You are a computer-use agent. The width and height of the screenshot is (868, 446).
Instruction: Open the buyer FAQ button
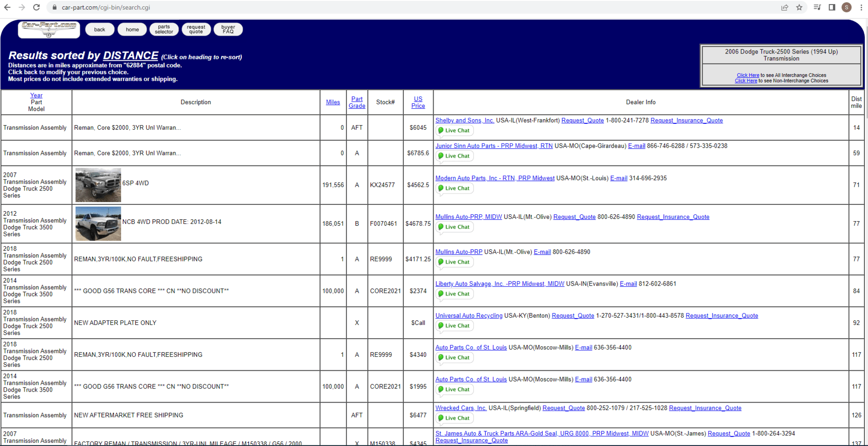pyautogui.click(x=228, y=29)
